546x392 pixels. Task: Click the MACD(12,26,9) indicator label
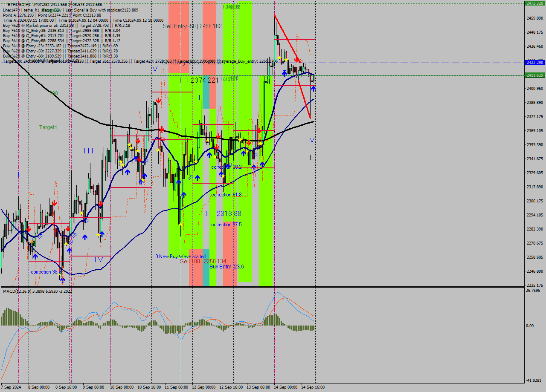pos(38,291)
